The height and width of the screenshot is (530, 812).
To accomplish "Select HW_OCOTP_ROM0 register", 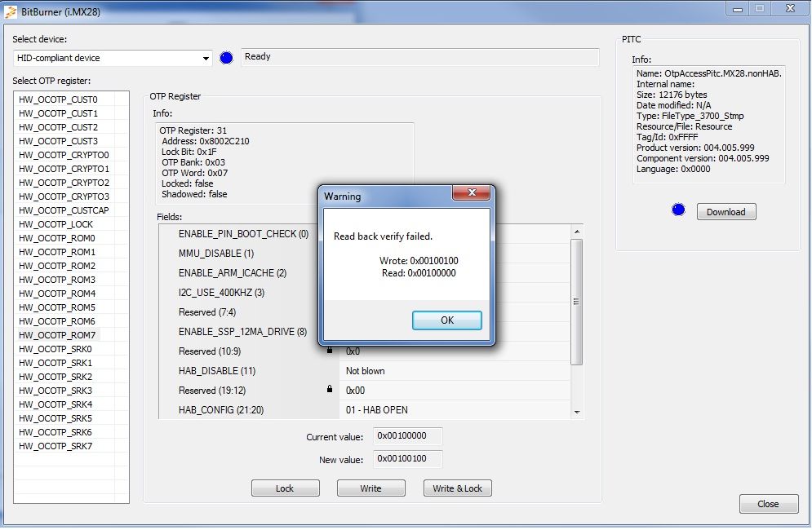I will pyautogui.click(x=57, y=238).
